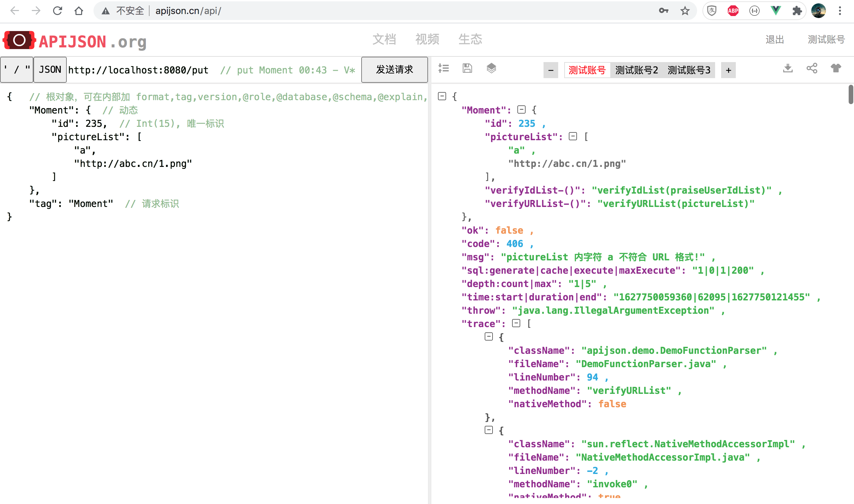Toggle JSON mode button
The width and height of the screenshot is (854, 504).
click(x=50, y=70)
